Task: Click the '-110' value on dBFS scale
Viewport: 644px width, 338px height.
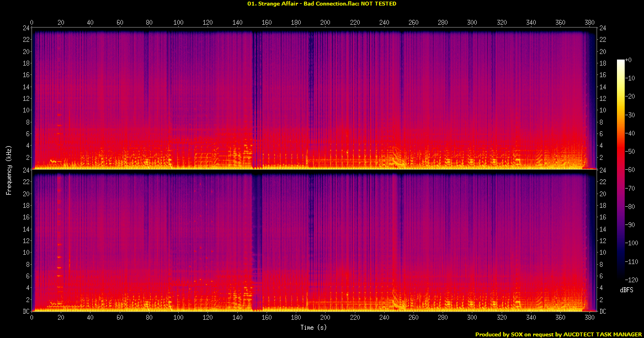Action: point(631,261)
